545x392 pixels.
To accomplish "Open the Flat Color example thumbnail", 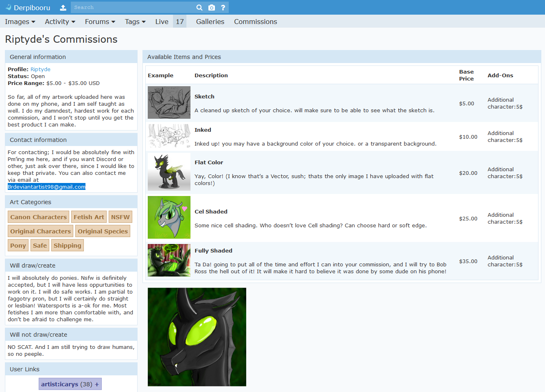I will 169,172.
